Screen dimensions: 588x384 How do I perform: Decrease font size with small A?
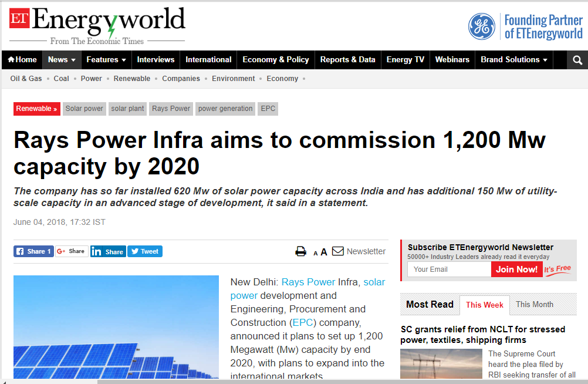[x=316, y=253]
